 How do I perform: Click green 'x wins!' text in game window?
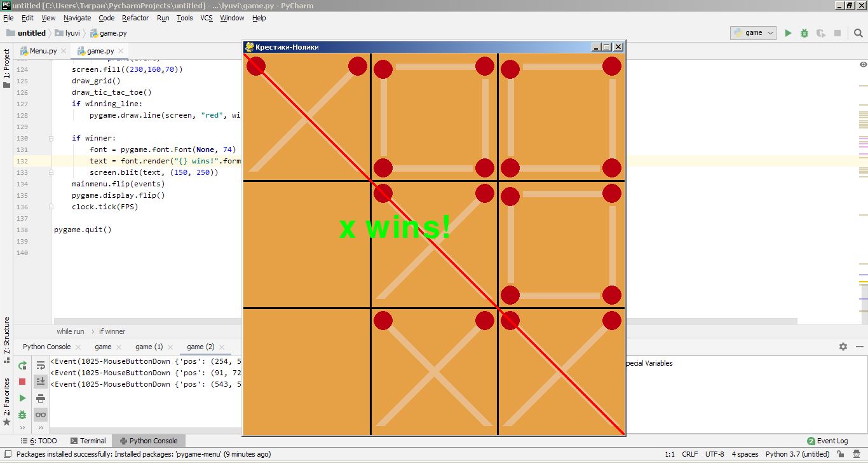[395, 227]
